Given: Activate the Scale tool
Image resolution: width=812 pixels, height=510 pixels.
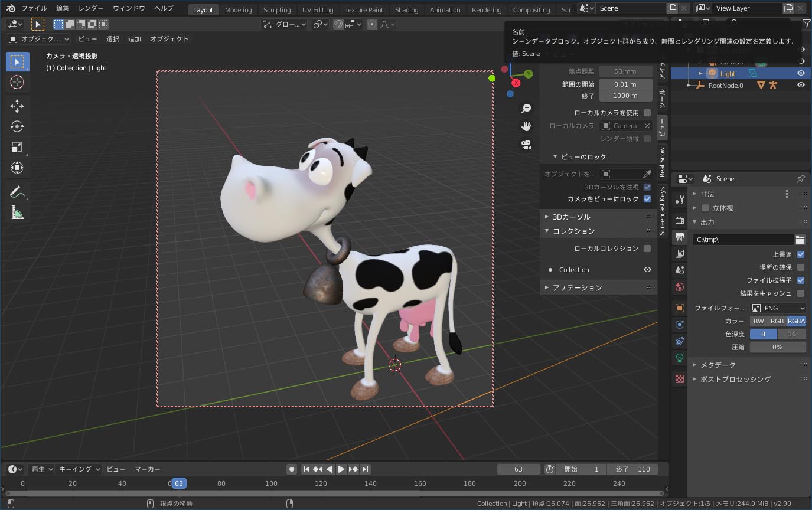Looking at the screenshot, I should point(17,147).
